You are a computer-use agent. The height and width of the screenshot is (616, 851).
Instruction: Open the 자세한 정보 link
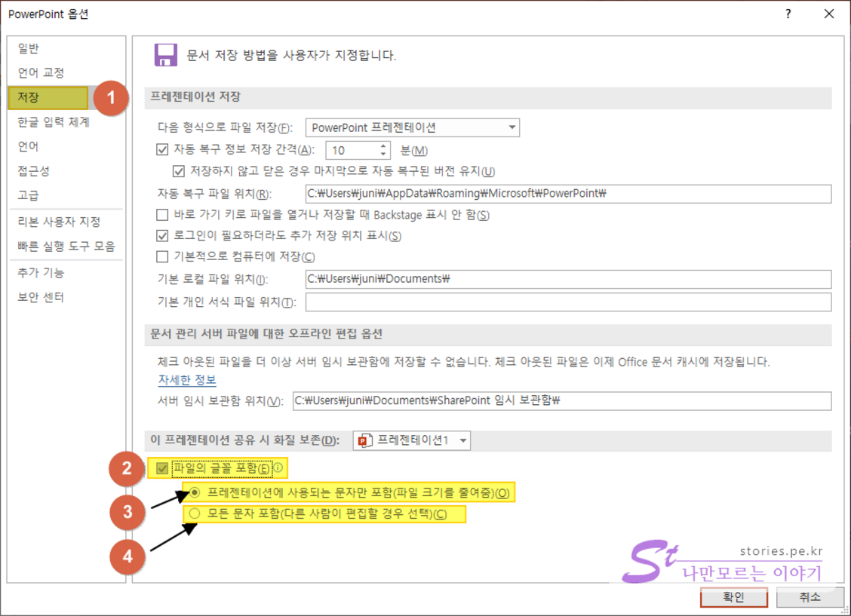point(187,379)
